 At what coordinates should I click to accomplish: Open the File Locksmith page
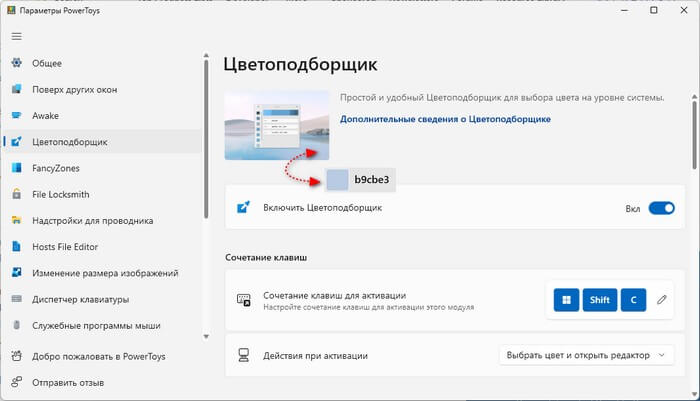(x=61, y=194)
